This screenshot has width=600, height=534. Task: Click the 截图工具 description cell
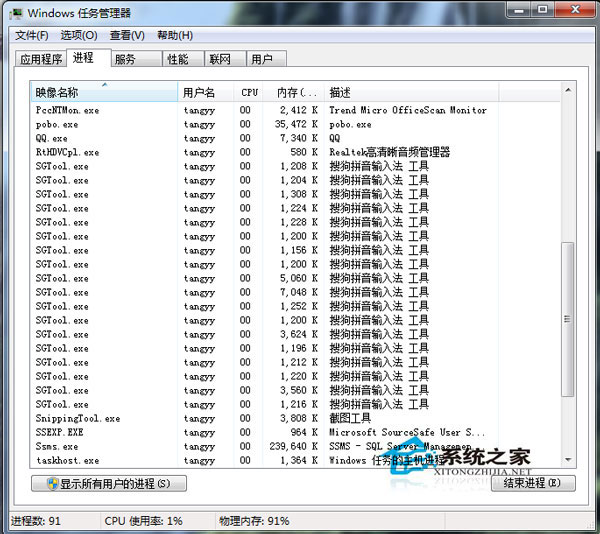pos(350,418)
